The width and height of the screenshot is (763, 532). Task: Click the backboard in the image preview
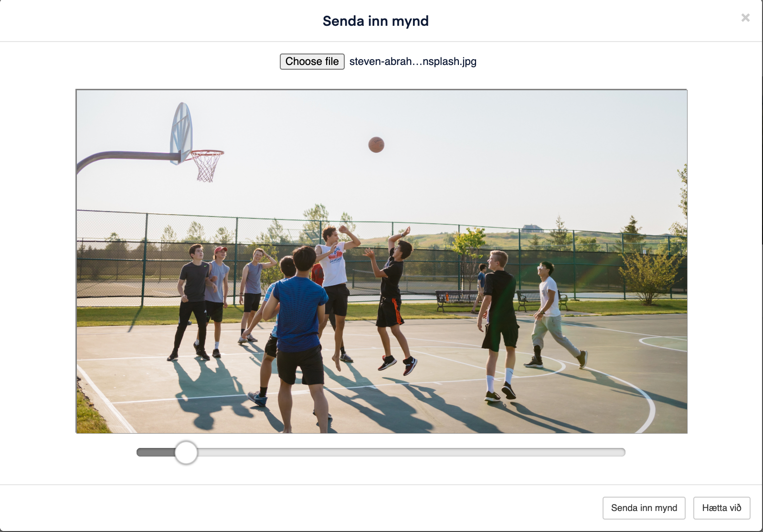click(x=181, y=133)
